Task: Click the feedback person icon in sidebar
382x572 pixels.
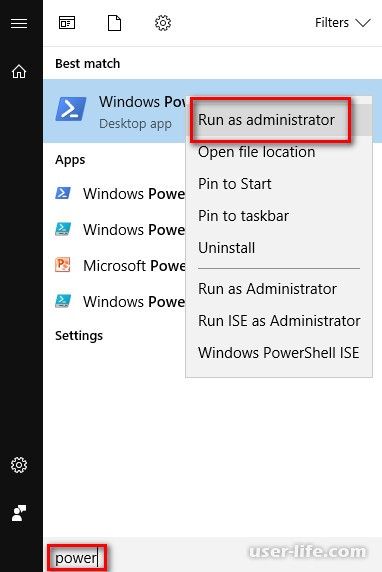Action: tap(19, 513)
